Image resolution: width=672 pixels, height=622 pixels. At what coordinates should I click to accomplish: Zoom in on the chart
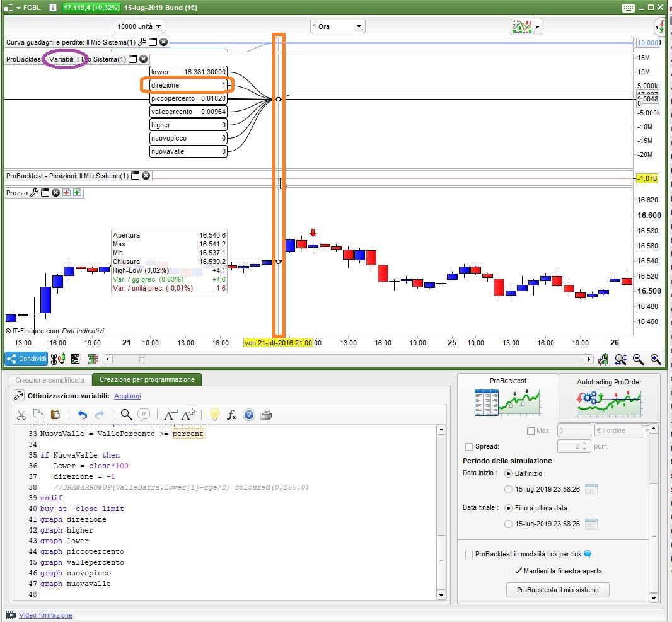pyautogui.click(x=656, y=359)
